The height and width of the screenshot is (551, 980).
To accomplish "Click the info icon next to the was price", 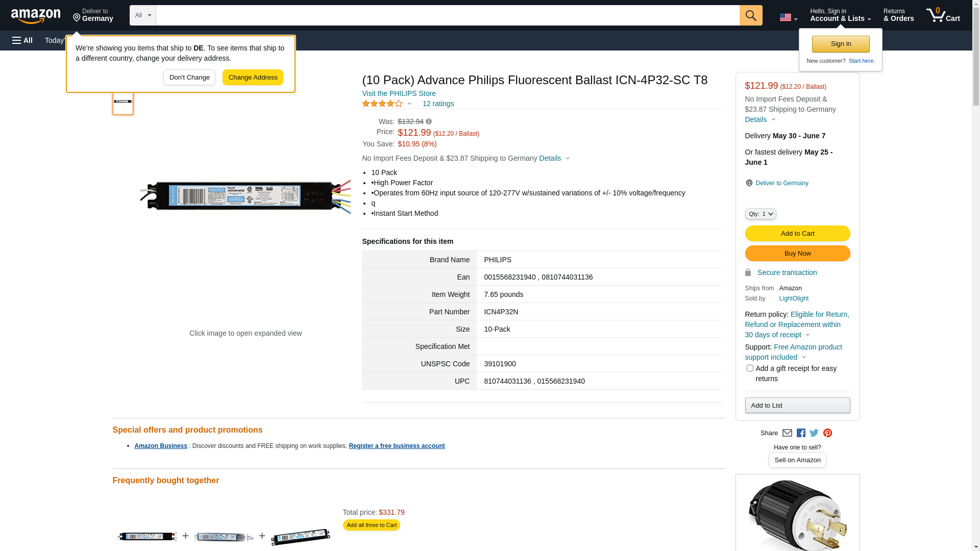I will coord(429,121).
